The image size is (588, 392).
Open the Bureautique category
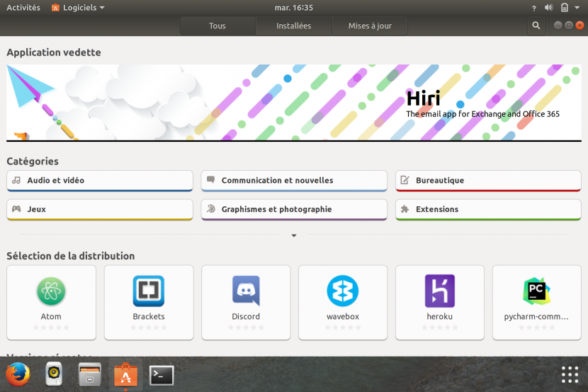(x=488, y=181)
